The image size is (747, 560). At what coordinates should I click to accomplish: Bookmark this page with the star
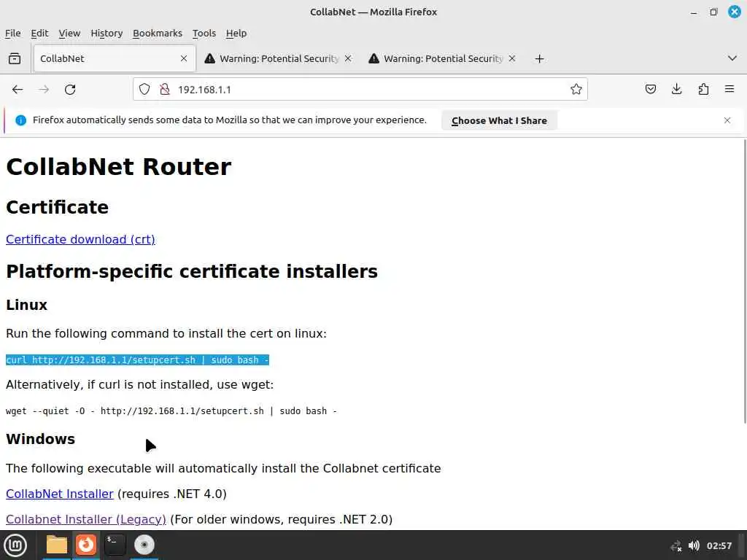(x=576, y=89)
